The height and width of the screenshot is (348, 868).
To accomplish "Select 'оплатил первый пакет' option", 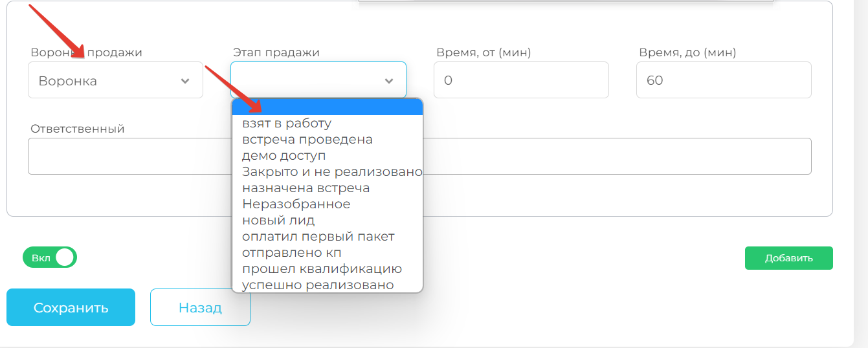I will (x=318, y=236).
